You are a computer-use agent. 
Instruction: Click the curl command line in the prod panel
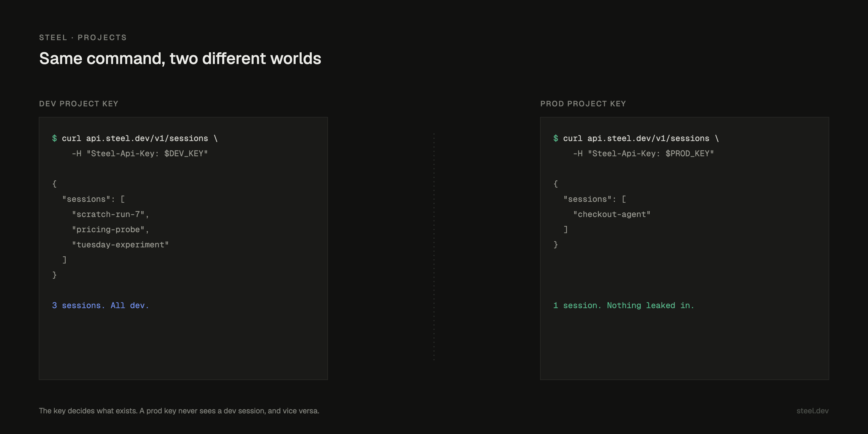tap(636, 139)
